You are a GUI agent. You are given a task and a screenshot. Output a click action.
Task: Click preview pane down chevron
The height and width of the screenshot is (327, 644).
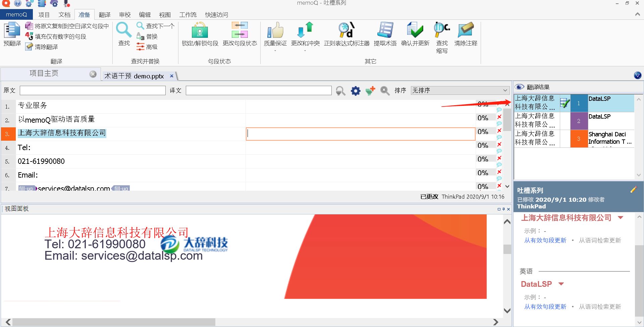(507, 311)
